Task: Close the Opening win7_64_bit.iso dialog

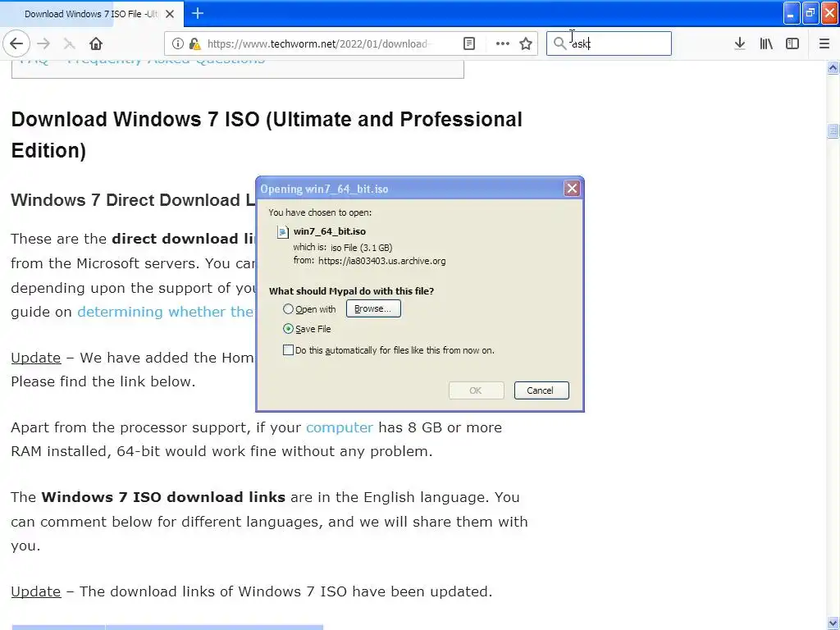Action: point(572,189)
